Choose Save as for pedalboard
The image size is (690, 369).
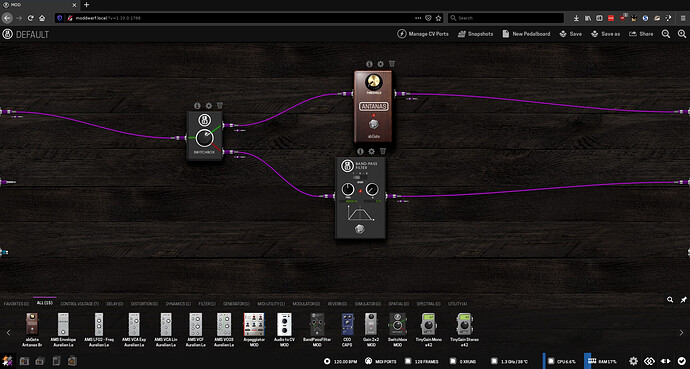tap(605, 34)
